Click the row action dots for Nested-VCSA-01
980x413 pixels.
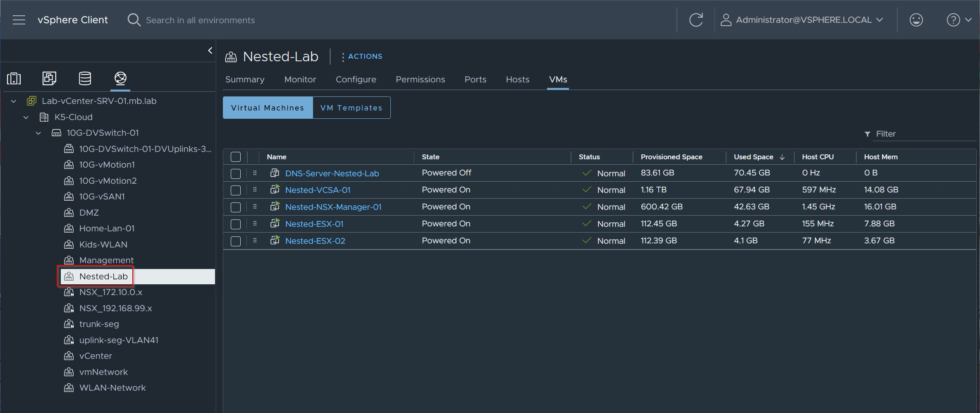click(255, 190)
